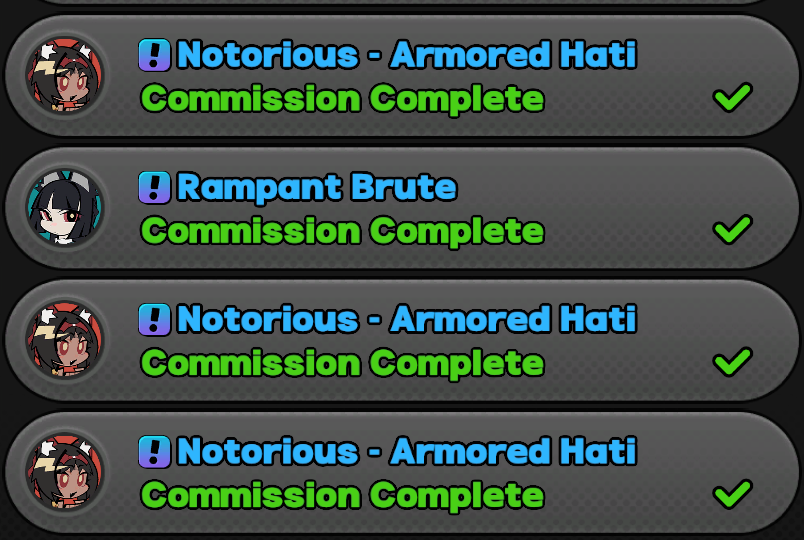
Task: Click the exclamation icon in the third commission row
Action: point(154,319)
